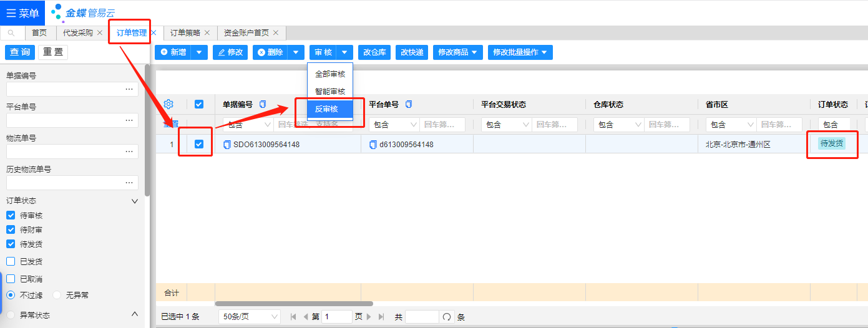The image size is (868, 328).
Task: Expand the 修改批量操作 dropdown button
Action: (520, 52)
